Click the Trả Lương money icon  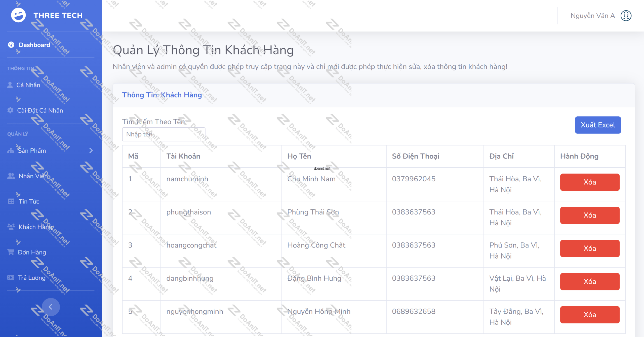coord(11,278)
